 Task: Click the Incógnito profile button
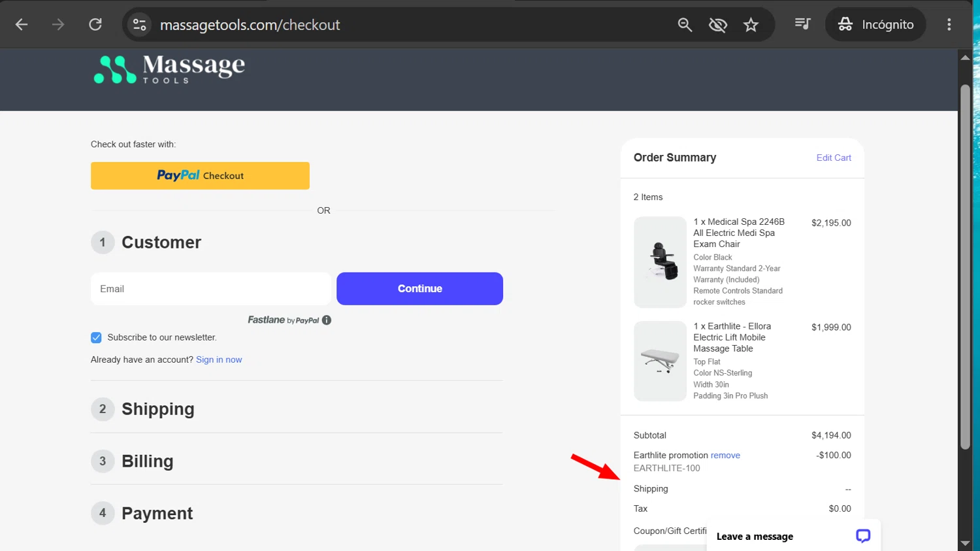point(875,25)
